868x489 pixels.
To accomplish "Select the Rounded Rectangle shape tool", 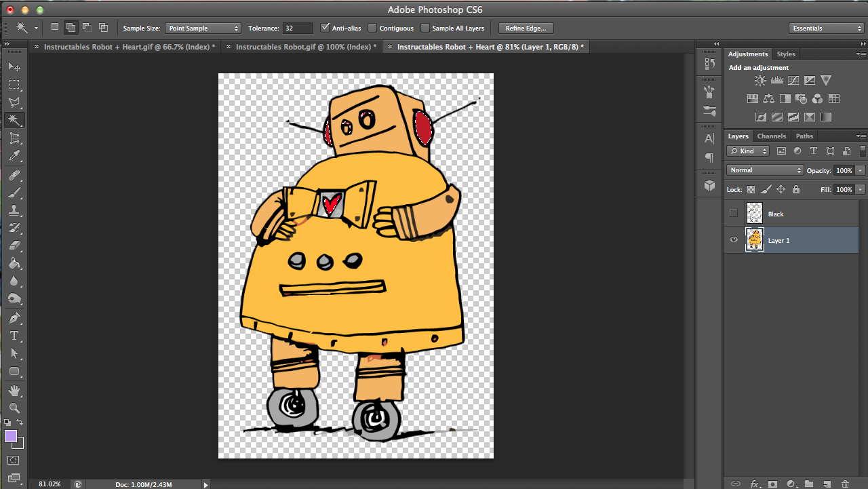I will click(x=14, y=371).
